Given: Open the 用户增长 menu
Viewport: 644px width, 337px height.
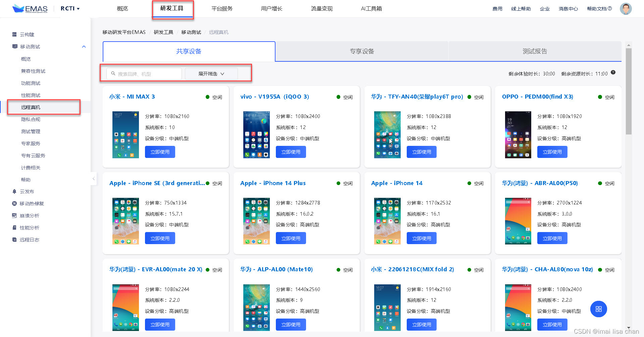Looking at the screenshot, I should tap(271, 8).
